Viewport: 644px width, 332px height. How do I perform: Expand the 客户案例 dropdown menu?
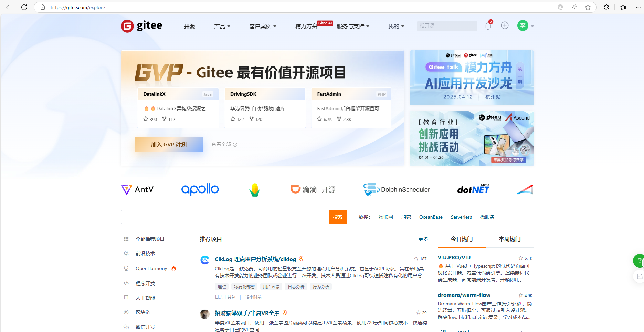tap(263, 26)
